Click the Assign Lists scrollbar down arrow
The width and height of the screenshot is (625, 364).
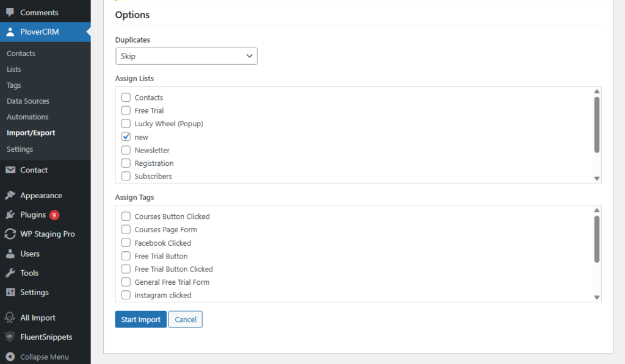click(x=597, y=178)
